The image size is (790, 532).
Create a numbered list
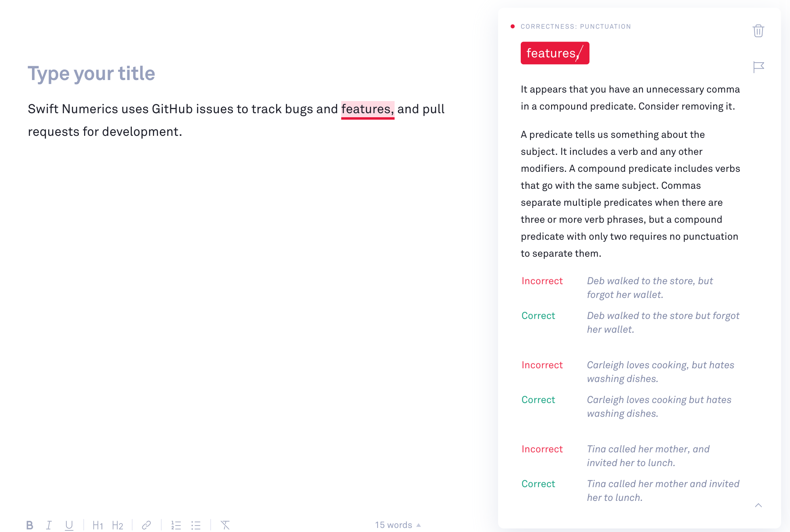click(x=177, y=525)
